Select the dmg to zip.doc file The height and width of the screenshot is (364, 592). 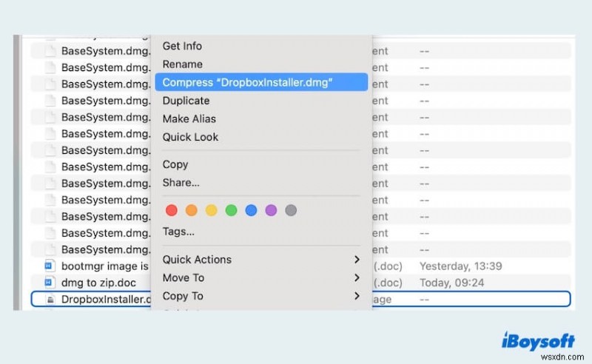click(x=98, y=283)
